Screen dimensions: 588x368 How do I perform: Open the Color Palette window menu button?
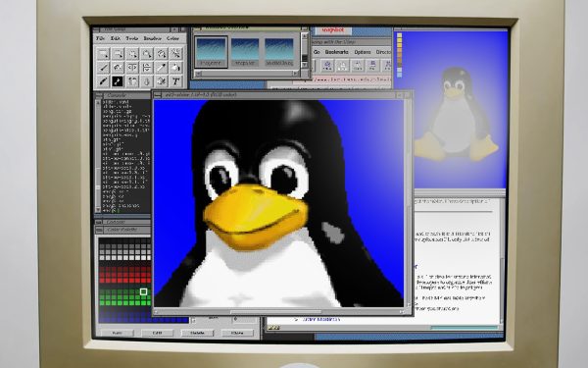coord(99,230)
